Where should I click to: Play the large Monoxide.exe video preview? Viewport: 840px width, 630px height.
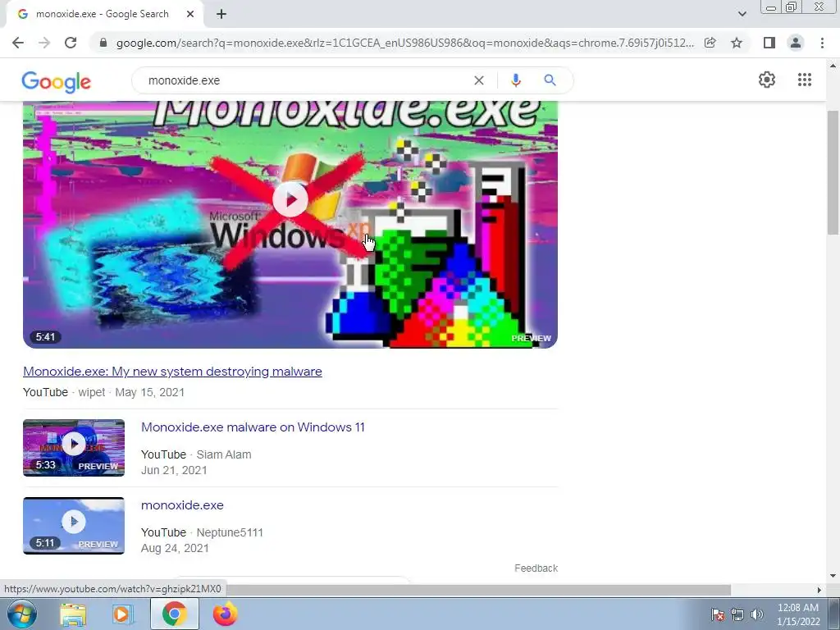click(290, 199)
